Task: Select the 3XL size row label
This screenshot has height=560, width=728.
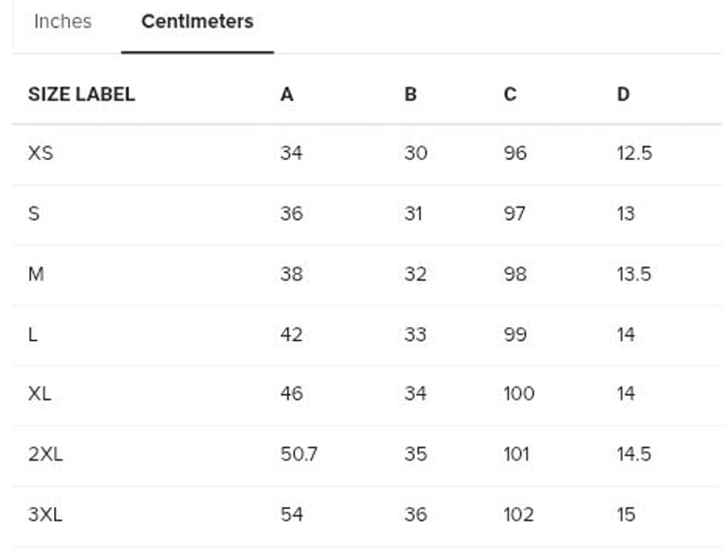Action: 45,515
